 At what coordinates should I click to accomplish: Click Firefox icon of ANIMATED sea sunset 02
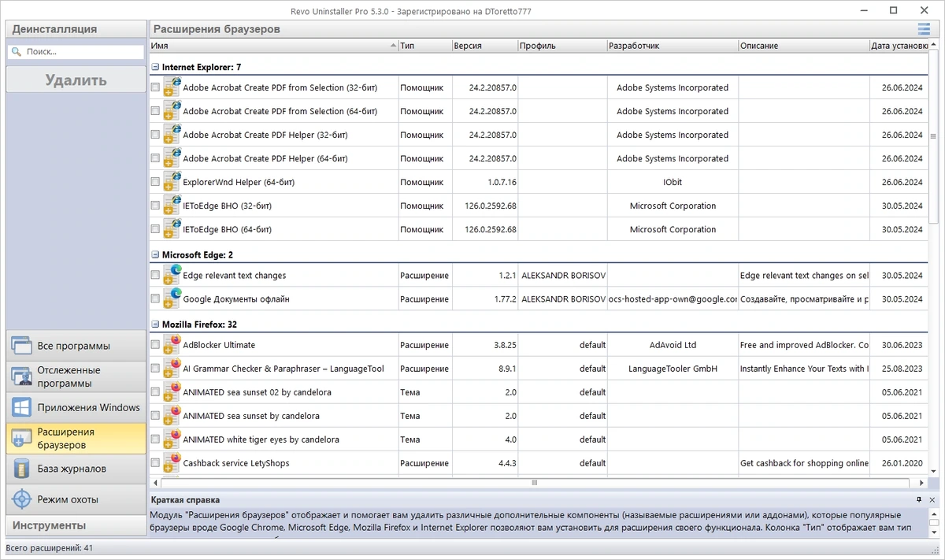[x=172, y=392]
